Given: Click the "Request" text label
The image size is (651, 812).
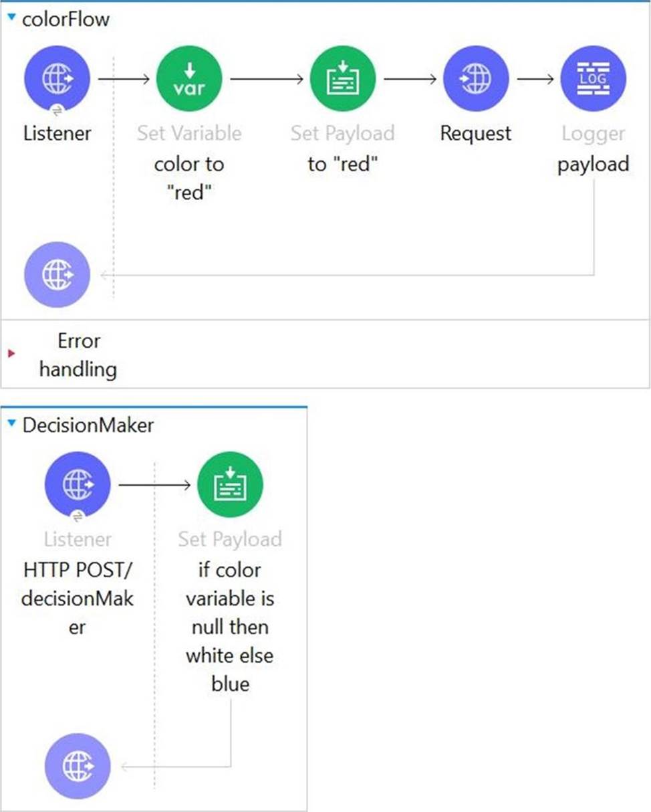Looking at the screenshot, I should (x=476, y=134).
